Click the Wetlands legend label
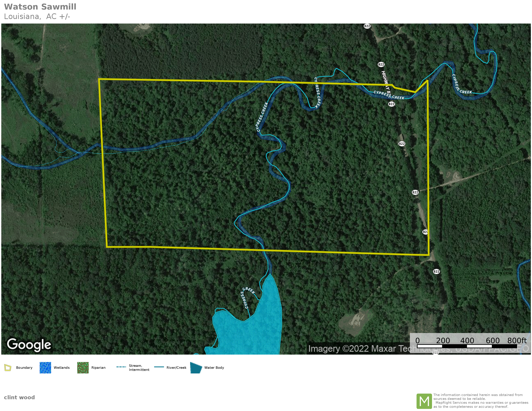 tap(62, 368)
